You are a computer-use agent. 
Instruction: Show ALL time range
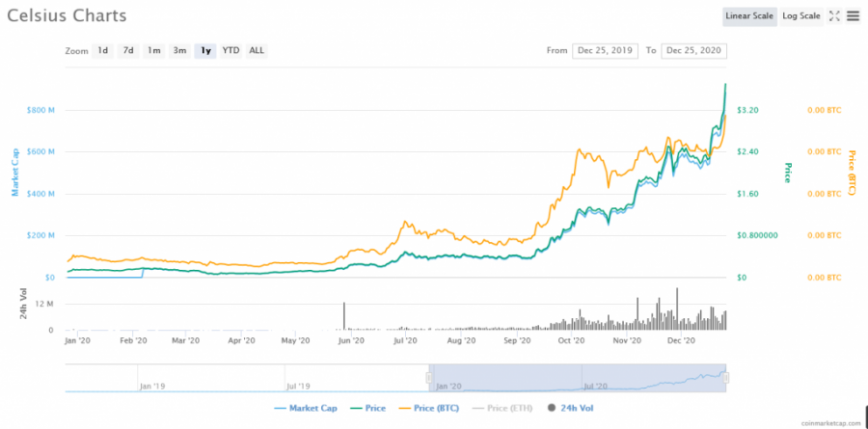[x=257, y=51]
